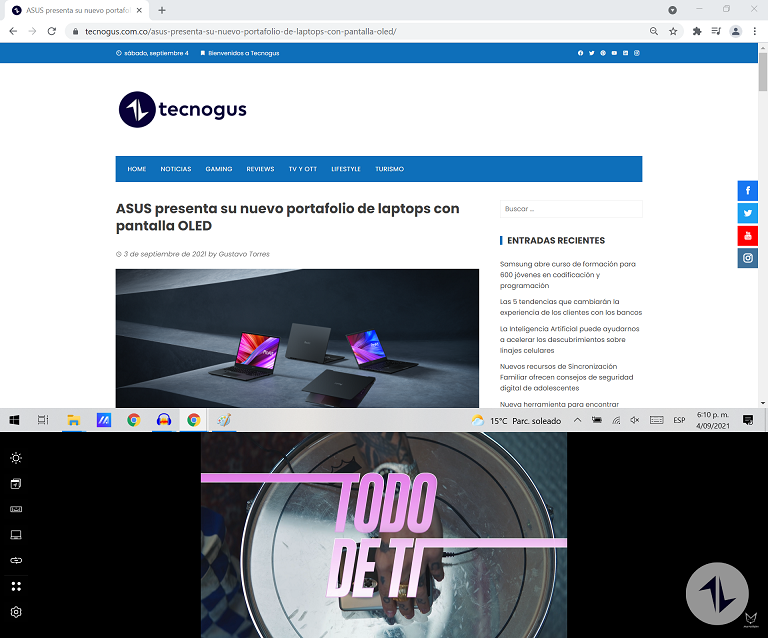
Task: Open the ASUS laptops article image
Action: 297,338
